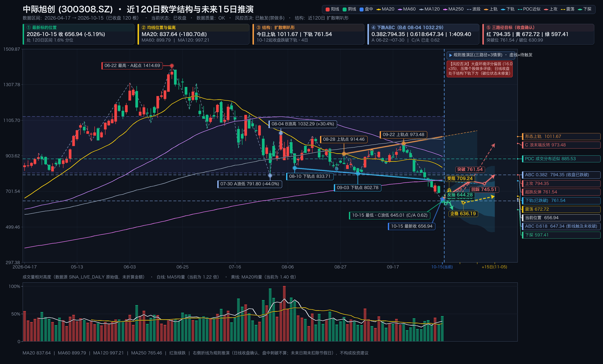The width and height of the screenshot is (603, 364).
Task: Open the 结构: 扩散喇叭形 info card
Action: (308, 34)
